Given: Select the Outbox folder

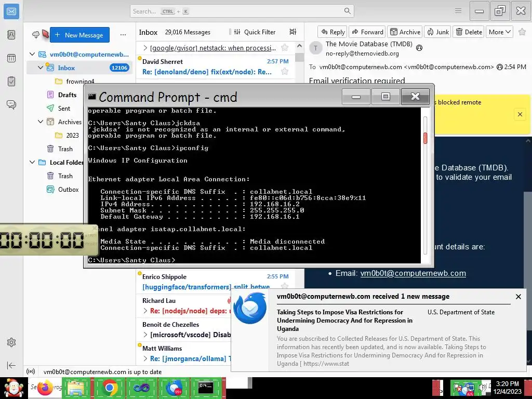Looking at the screenshot, I should (68, 189).
